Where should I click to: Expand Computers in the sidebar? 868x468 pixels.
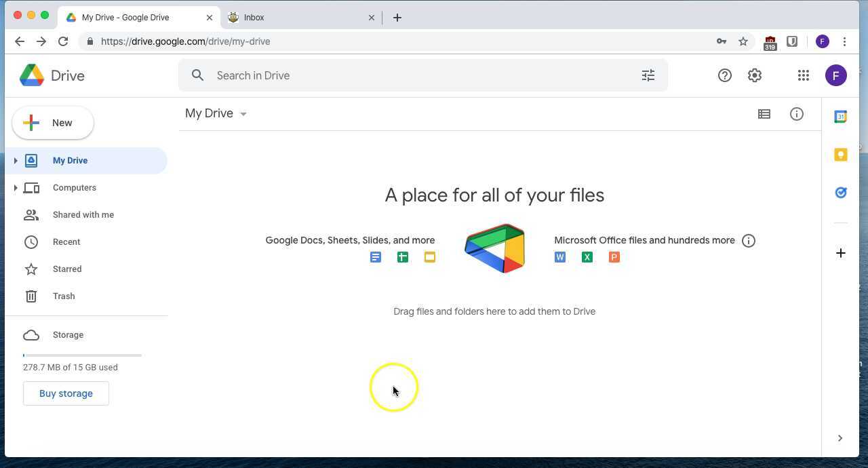pyautogui.click(x=16, y=187)
